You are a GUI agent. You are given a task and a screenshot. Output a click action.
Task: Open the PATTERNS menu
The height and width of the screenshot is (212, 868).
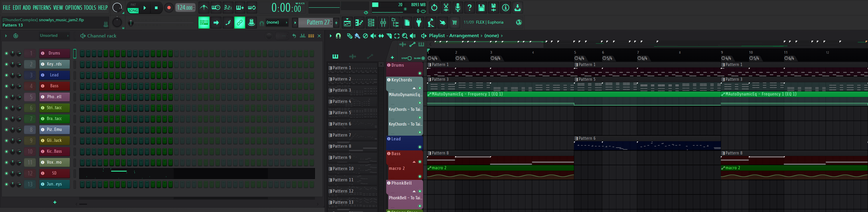click(x=42, y=7)
